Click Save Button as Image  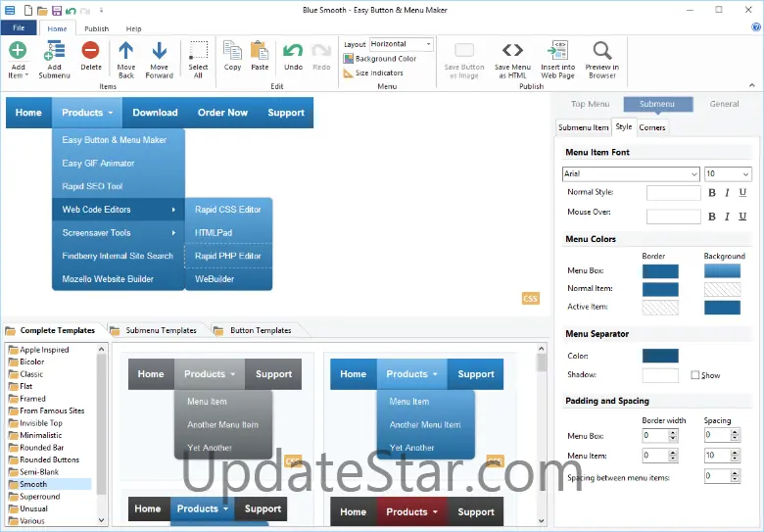(x=464, y=60)
